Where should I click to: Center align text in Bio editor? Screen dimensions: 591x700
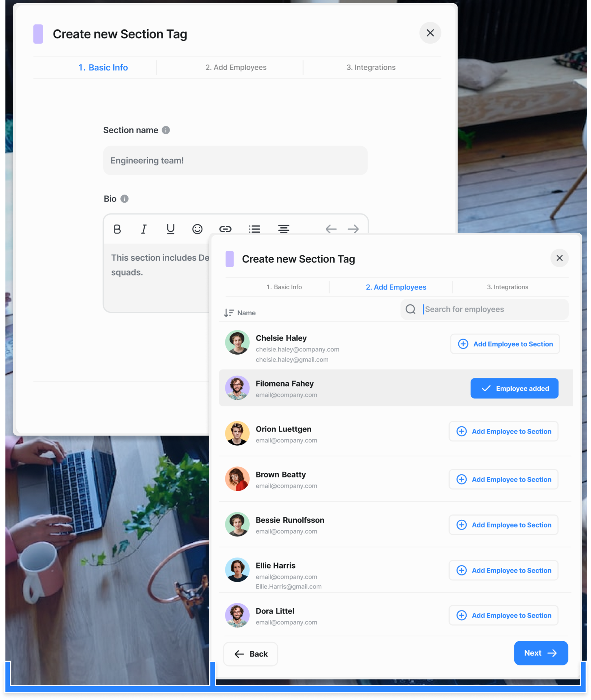pos(284,229)
